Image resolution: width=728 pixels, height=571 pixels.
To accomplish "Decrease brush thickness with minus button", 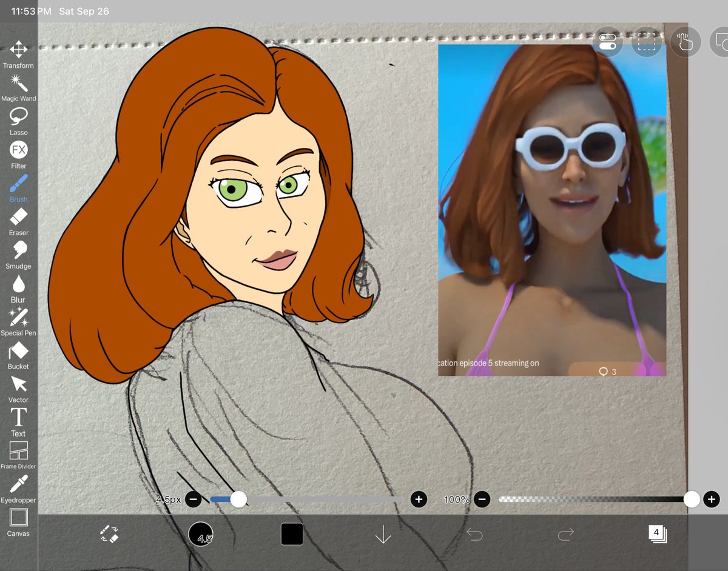I will 193,499.
